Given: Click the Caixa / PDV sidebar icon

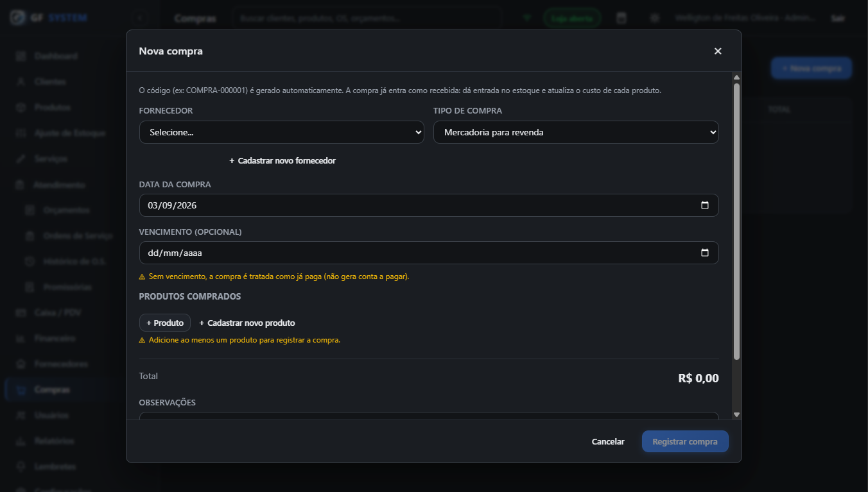Looking at the screenshot, I should coord(21,313).
